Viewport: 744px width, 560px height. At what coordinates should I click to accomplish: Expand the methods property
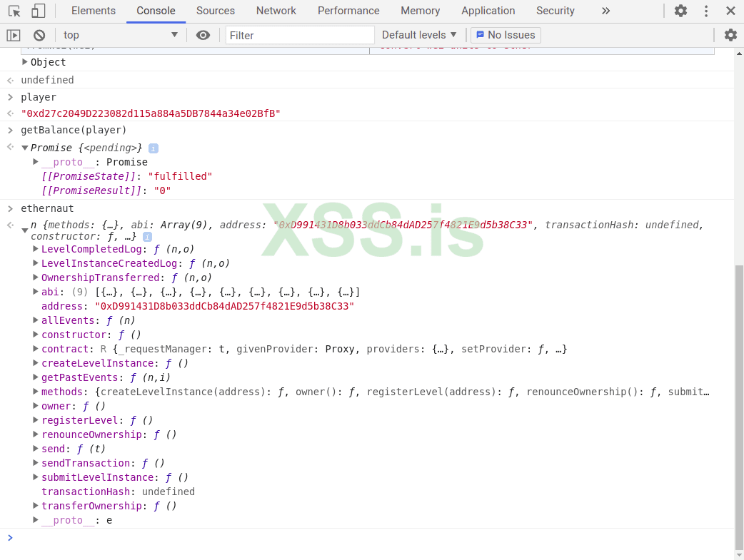[36, 391]
